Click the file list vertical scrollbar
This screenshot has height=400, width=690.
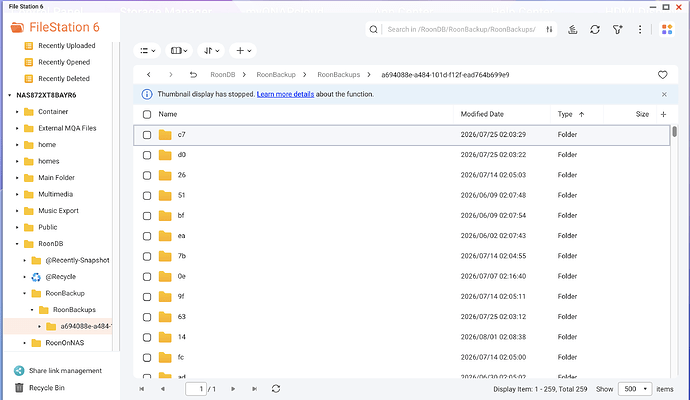pos(674,132)
